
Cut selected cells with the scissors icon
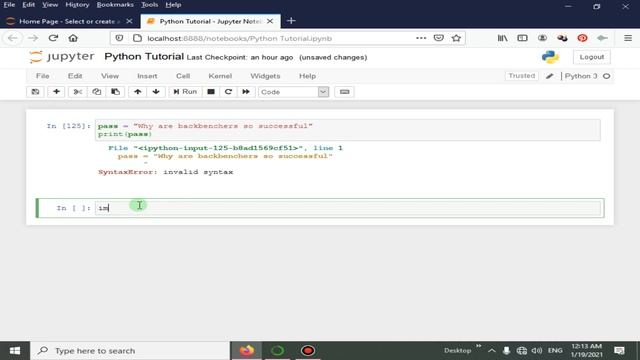tap(78, 92)
